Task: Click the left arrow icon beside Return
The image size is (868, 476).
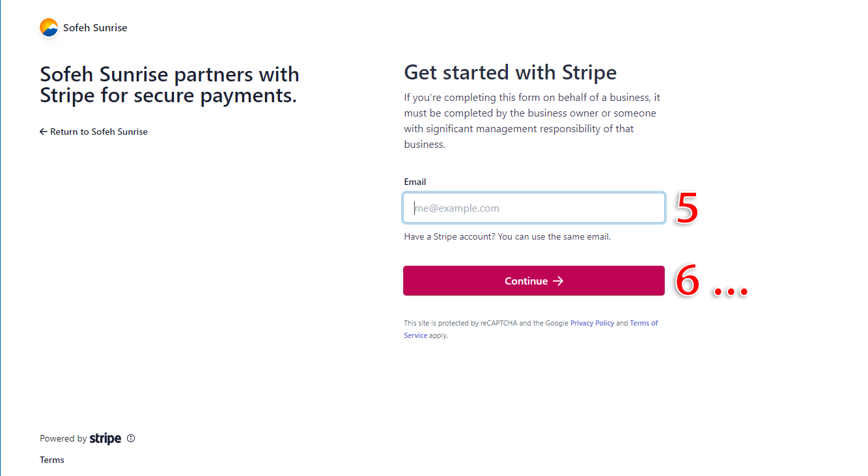Action: (44, 132)
